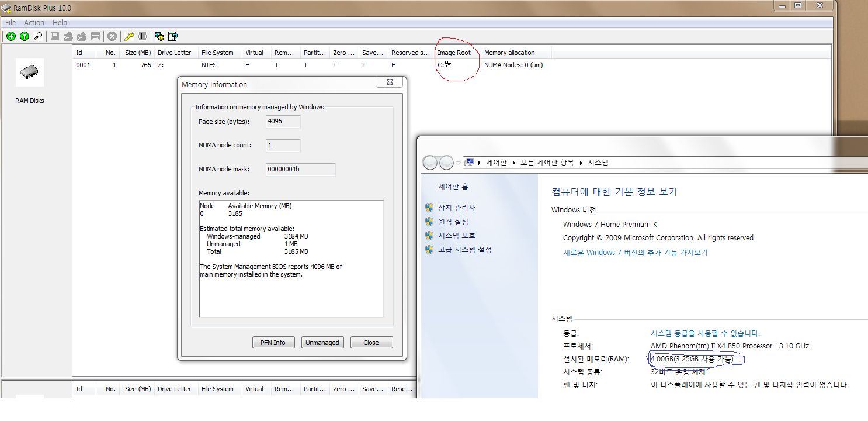Click the first greyed folder image icon
Viewport: 868px width, 421px height.
(x=68, y=36)
